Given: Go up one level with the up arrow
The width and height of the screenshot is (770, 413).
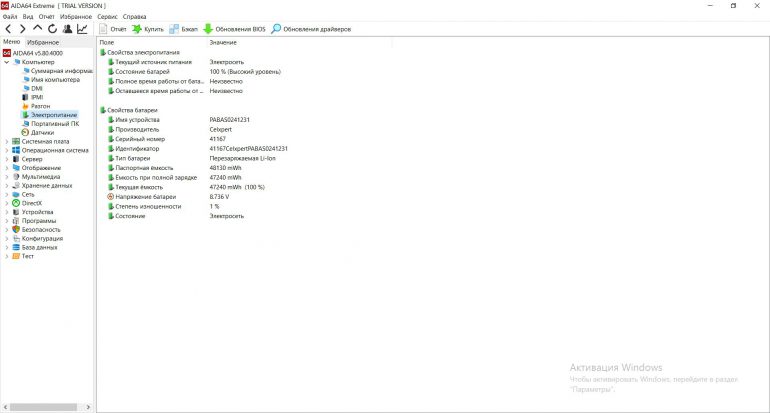Looking at the screenshot, I should click(x=37, y=29).
